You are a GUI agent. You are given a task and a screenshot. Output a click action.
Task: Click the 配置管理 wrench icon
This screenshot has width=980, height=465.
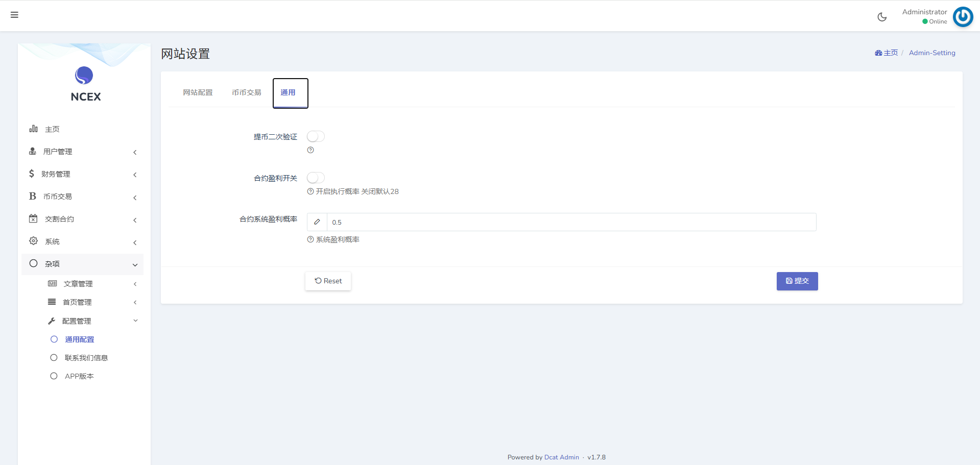(52, 321)
